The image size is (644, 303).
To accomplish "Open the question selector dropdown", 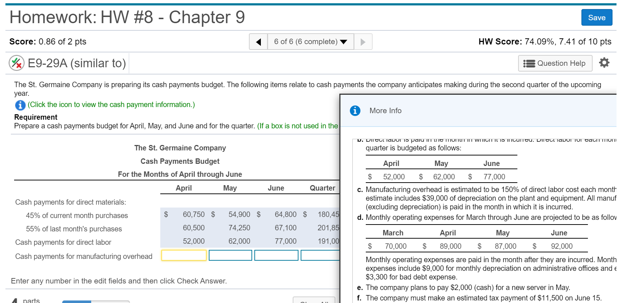I will pos(310,42).
